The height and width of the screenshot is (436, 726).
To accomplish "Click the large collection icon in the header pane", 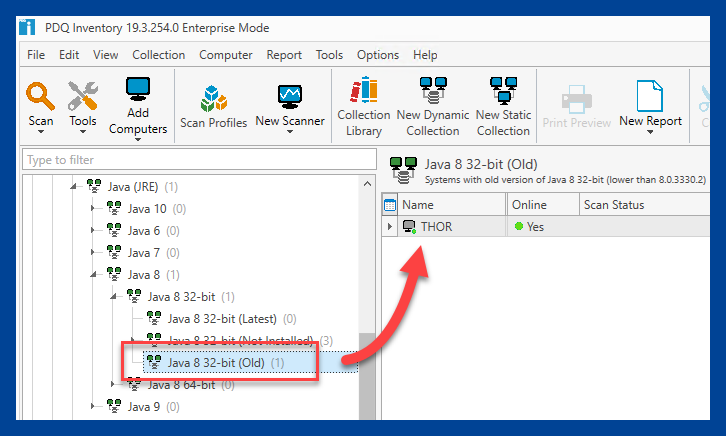I will tap(403, 170).
